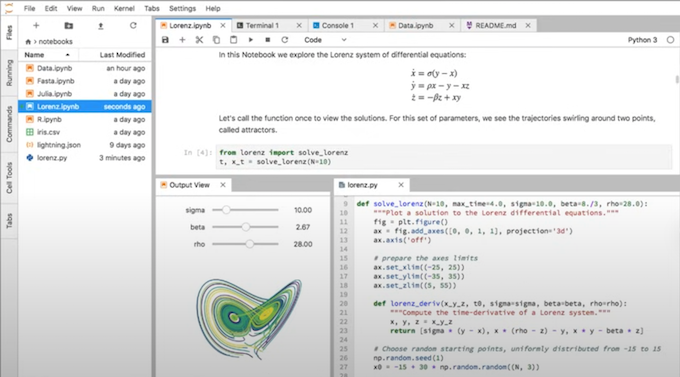Screen dimensions: 680x377
Task: Click the rho slider handle
Action: [x=249, y=244]
